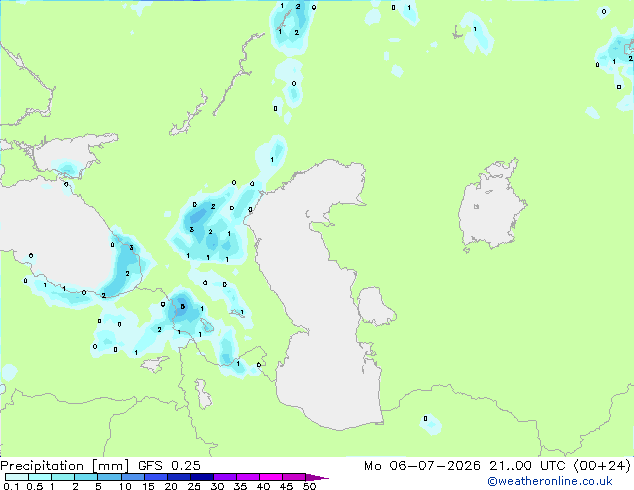This screenshot has width=634, height=490.
Task: Click the '50' legend scale label
Action: (309, 486)
